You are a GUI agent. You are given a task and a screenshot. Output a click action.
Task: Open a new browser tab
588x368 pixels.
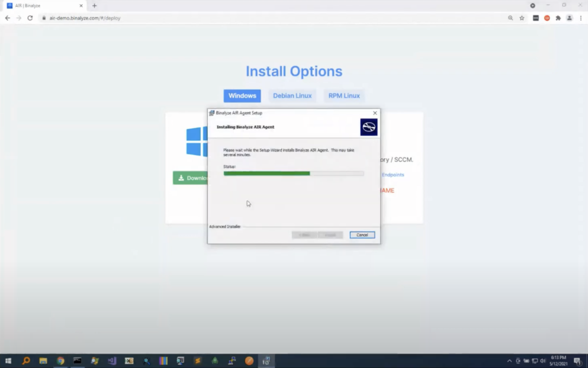(x=95, y=6)
